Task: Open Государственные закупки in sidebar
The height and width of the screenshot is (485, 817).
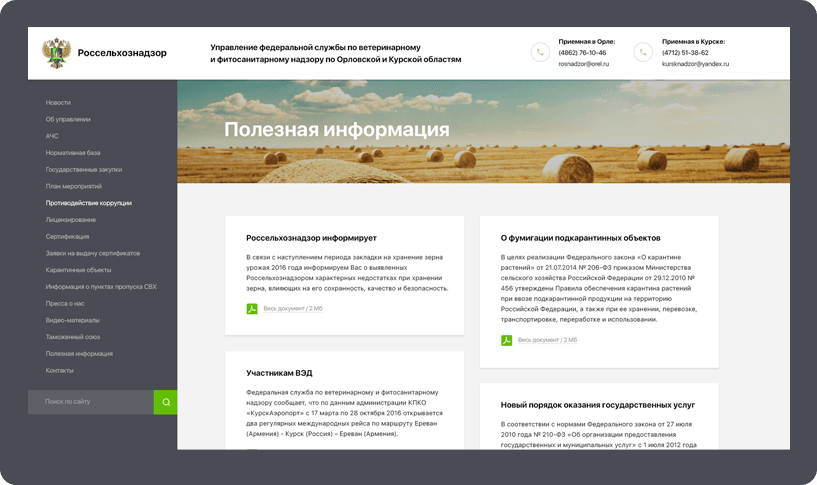Action: tap(83, 169)
